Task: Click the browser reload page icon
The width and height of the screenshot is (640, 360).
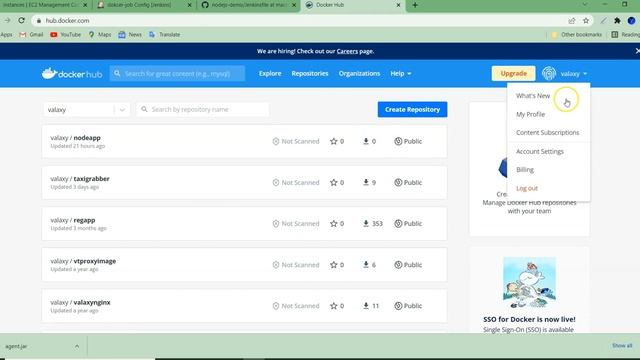Action: [x=22, y=20]
